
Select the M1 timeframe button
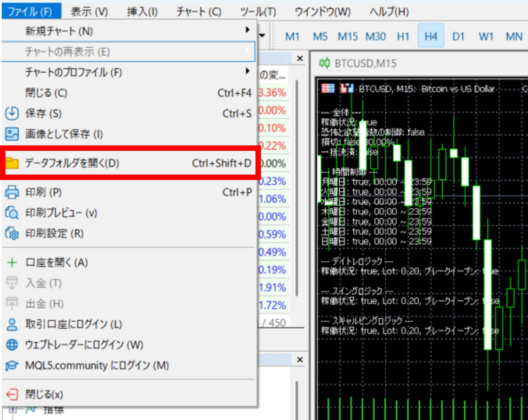292,36
